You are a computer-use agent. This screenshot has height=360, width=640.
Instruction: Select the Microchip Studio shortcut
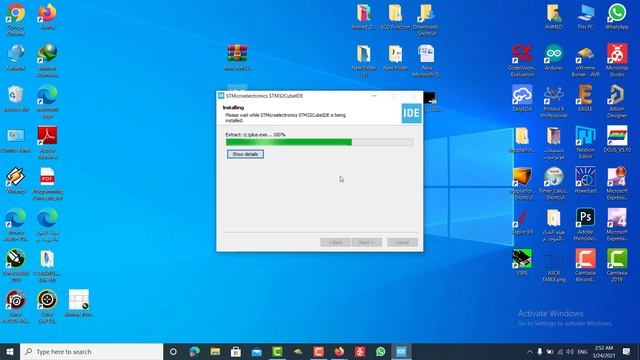tap(617, 60)
